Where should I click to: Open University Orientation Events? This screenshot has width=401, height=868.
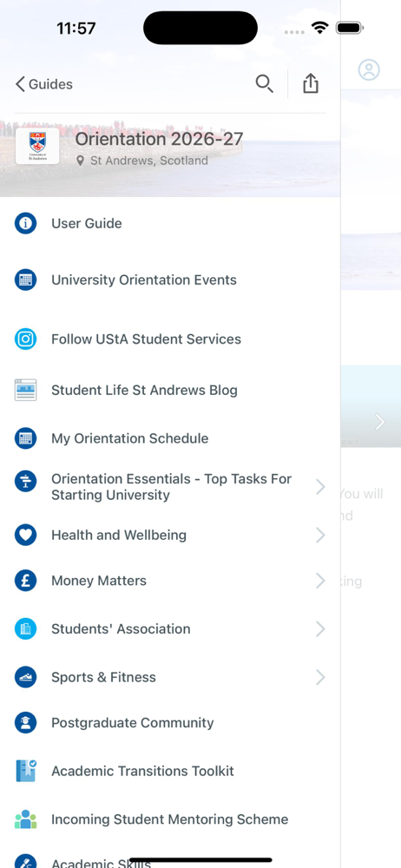170,280
